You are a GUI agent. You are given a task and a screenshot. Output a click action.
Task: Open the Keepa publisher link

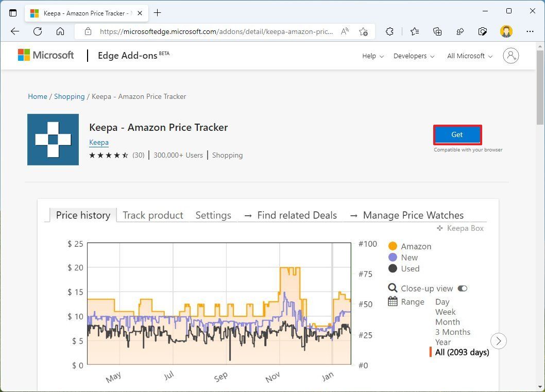pyautogui.click(x=99, y=142)
